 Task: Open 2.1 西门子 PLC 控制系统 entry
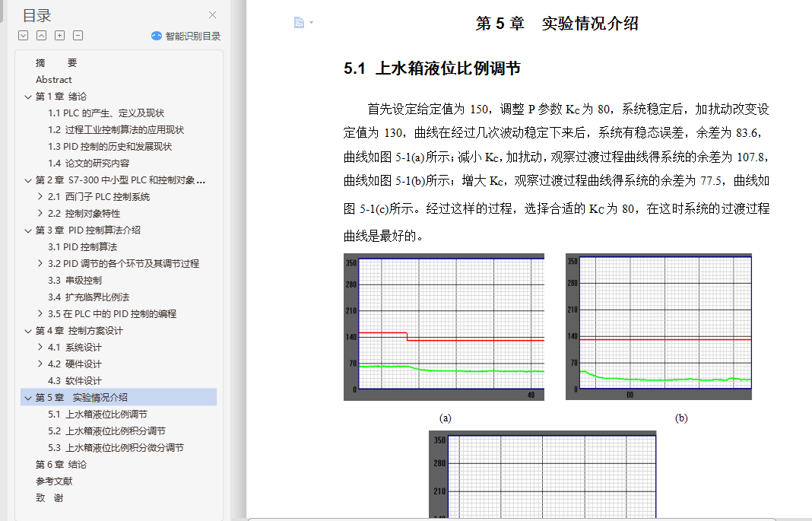pyautogui.click(x=99, y=197)
